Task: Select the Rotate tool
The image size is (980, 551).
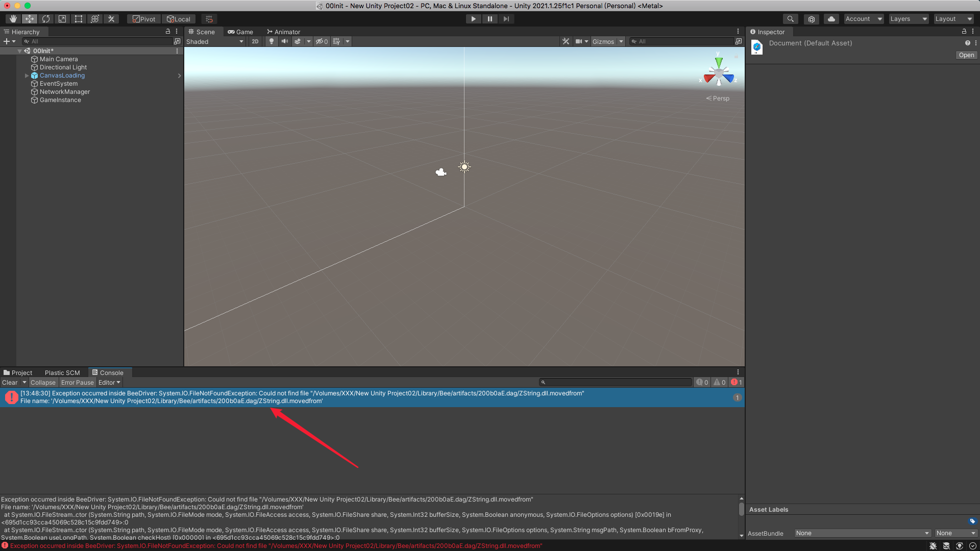Action: (x=46, y=19)
